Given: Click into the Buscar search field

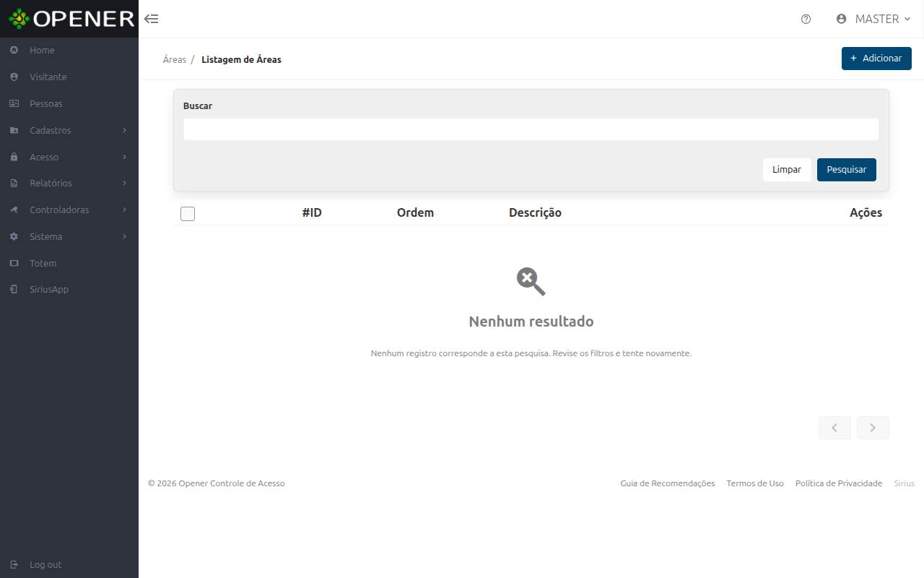Looking at the screenshot, I should click(531, 129).
